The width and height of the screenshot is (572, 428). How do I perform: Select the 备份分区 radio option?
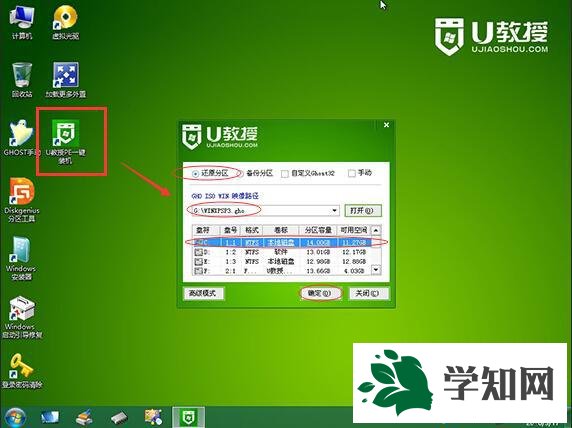(x=256, y=173)
